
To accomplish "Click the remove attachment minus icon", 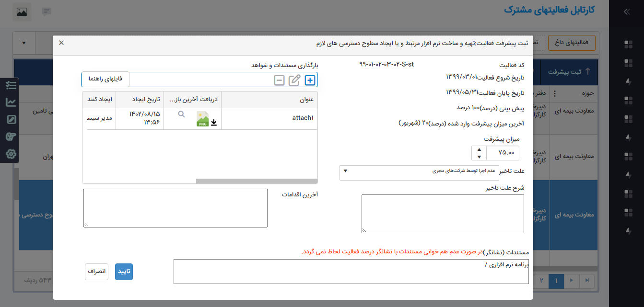I will [x=279, y=80].
